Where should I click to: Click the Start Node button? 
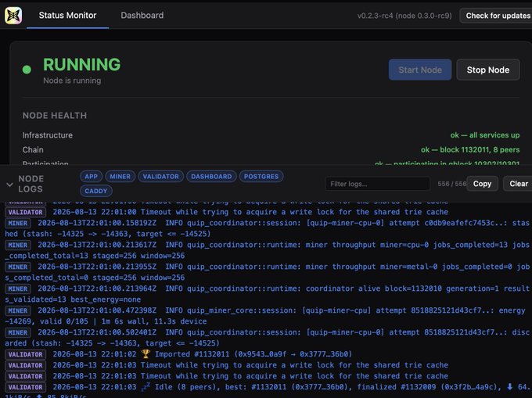(x=420, y=70)
